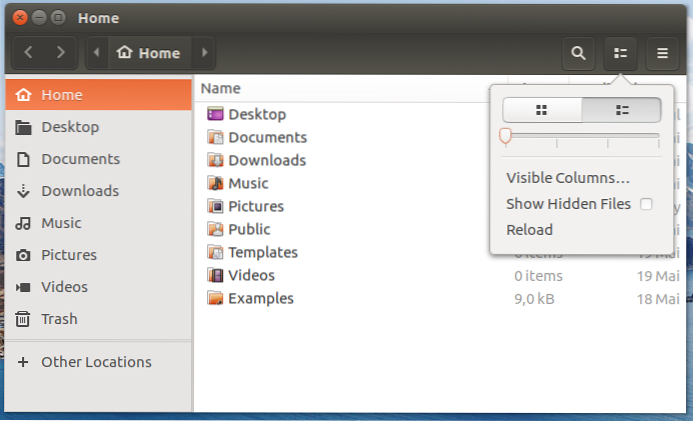Enable the Show Hidden Files checkbox
The image size is (693, 421).
pos(646,204)
